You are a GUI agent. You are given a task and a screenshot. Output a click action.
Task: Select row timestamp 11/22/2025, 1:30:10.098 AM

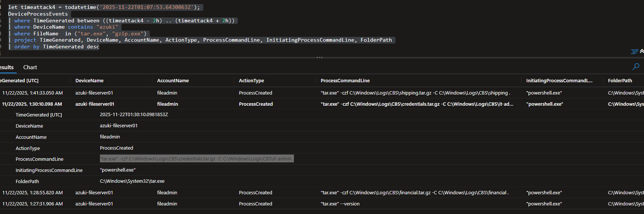[x=32, y=104]
